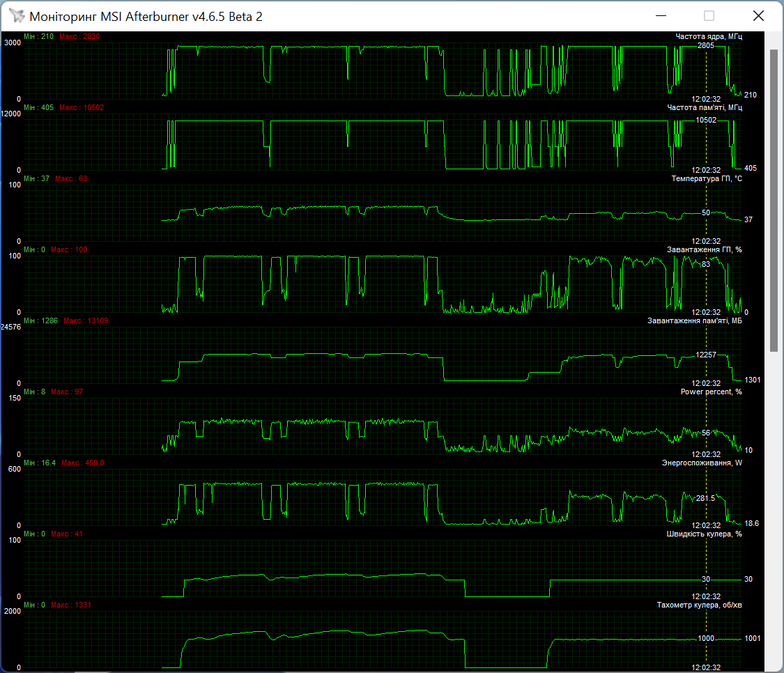The width and height of the screenshot is (784, 673).
Task: Click the current value 1001 of fan tachometer
Action: pos(753,638)
